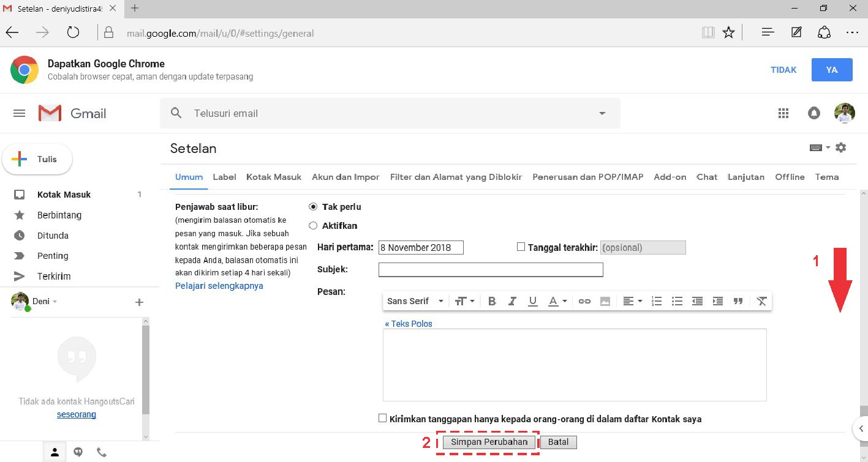Enable the Tanggal terakhir checkbox
Screen dimensions: 868x462
521,247
